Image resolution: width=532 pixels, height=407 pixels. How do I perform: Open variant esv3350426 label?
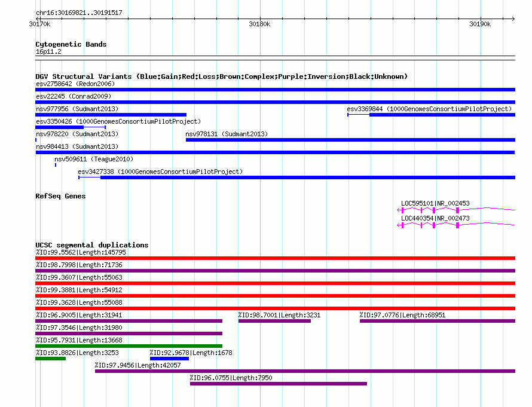pos(118,121)
